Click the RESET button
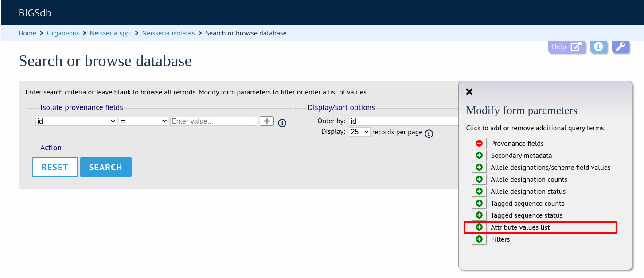644x278 pixels. [x=55, y=167]
